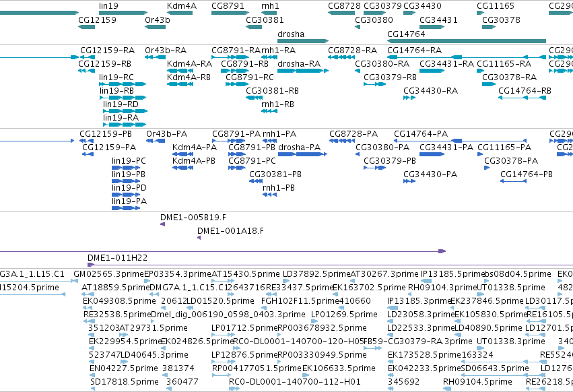Click EST LP01712.5prime label
Viewport: 573px width, 392px height.
245,328
